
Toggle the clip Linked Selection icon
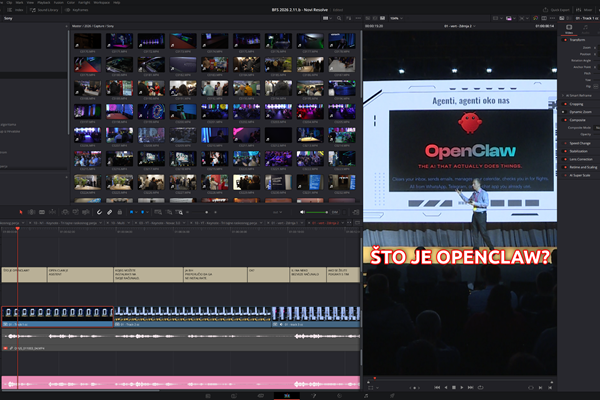(109, 212)
